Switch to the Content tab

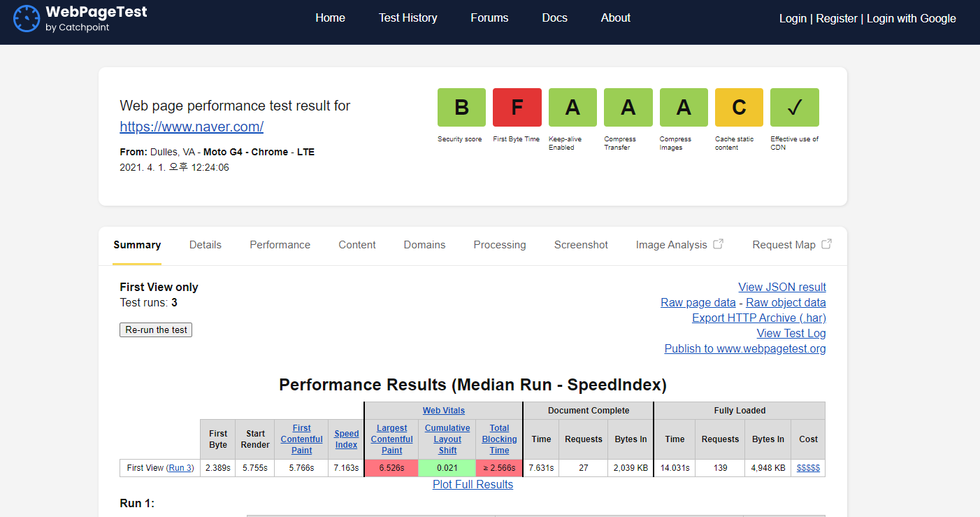click(357, 245)
